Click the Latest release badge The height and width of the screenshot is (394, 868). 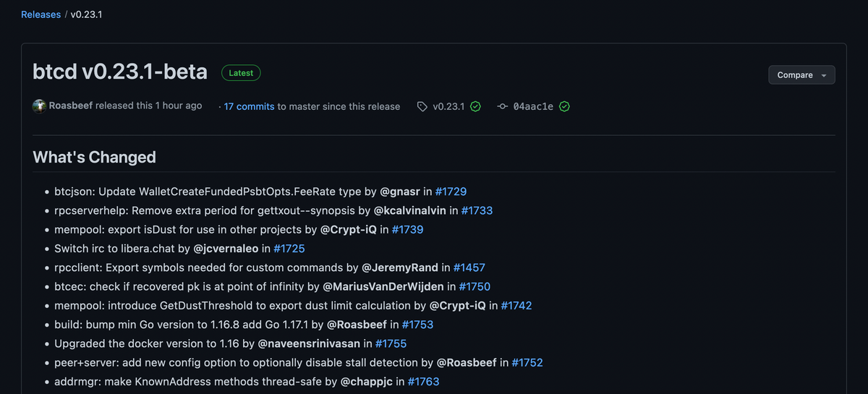[241, 73]
